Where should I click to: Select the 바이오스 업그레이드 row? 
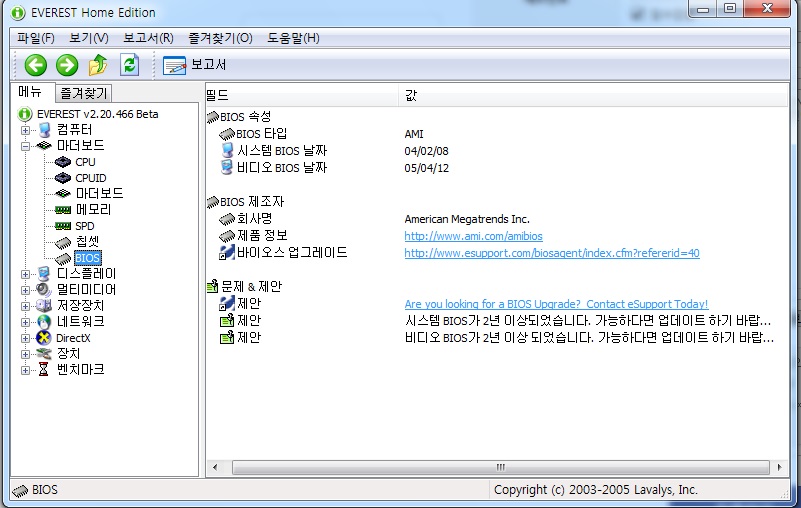[497, 252]
